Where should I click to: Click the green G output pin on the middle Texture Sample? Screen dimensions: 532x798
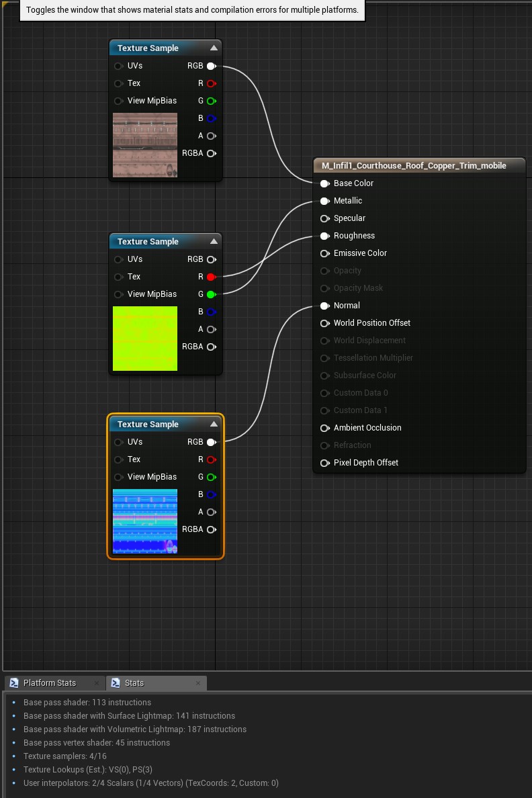coord(211,294)
